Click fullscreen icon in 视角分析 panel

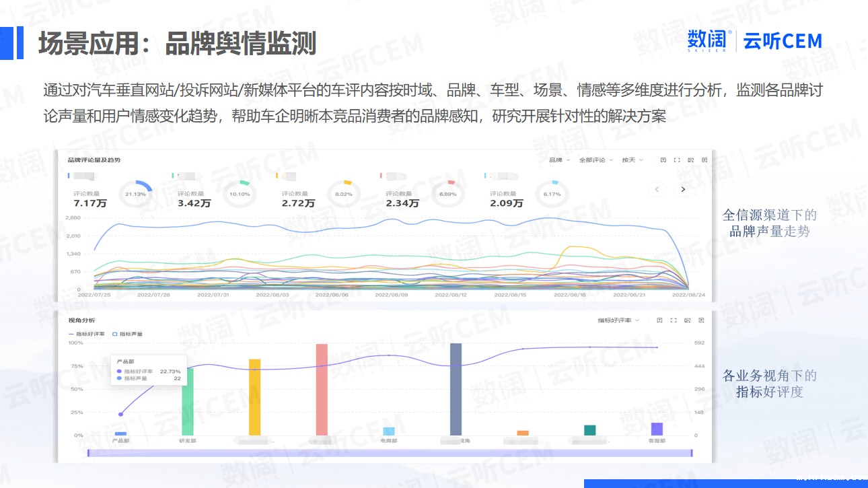(x=674, y=320)
